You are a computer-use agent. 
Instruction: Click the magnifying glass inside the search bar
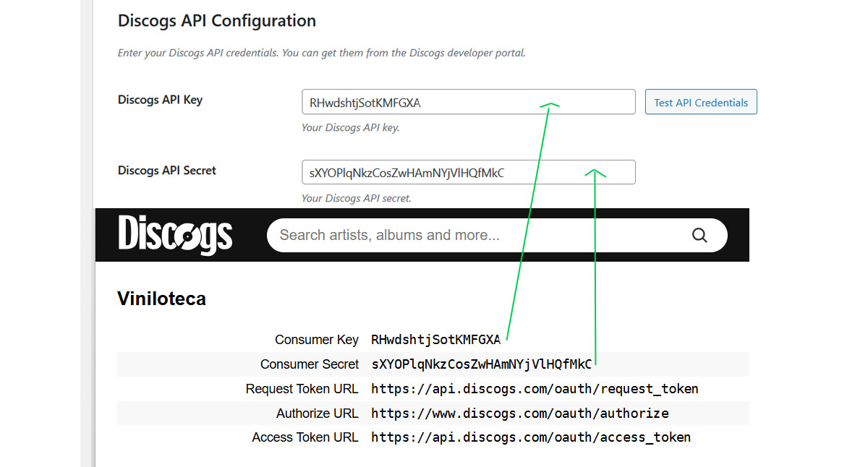click(699, 235)
